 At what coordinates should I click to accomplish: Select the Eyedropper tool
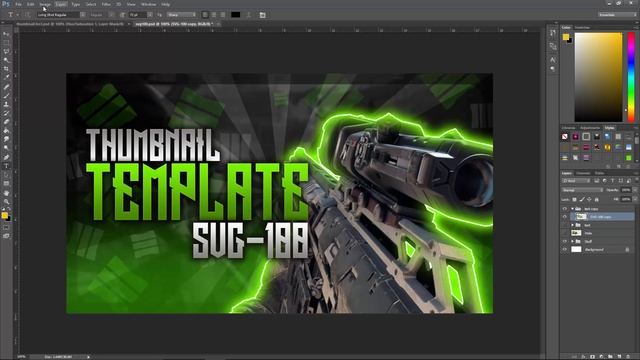pyautogui.click(x=6, y=78)
